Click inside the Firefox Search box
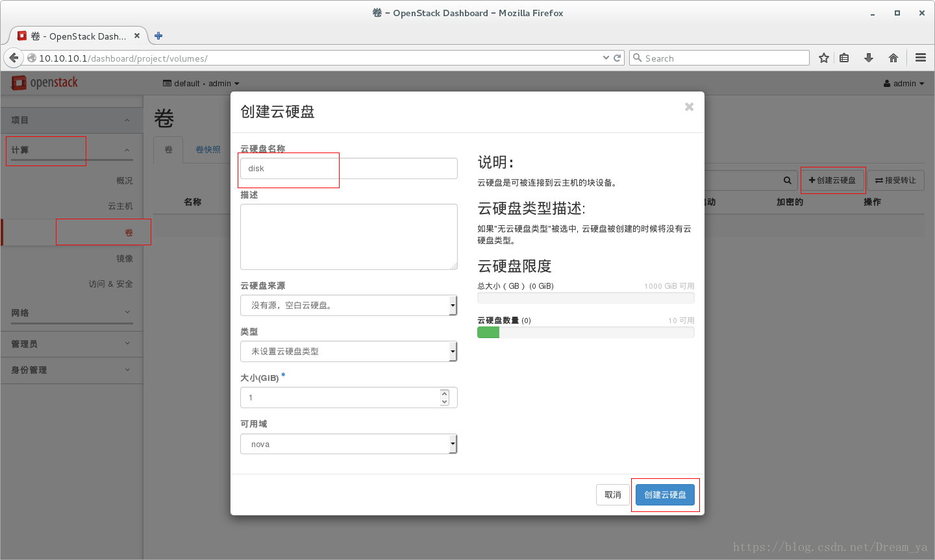935x560 pixels. point(719,58)
